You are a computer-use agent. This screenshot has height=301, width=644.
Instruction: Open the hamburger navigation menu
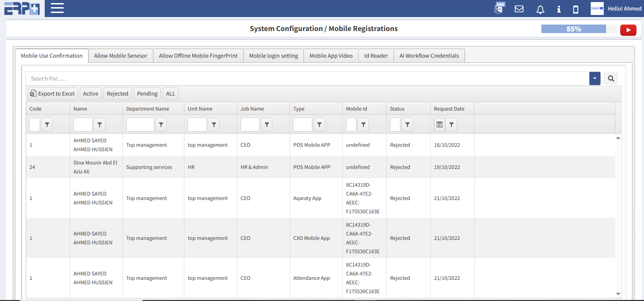pyautogui.click(x=57, y=8)
